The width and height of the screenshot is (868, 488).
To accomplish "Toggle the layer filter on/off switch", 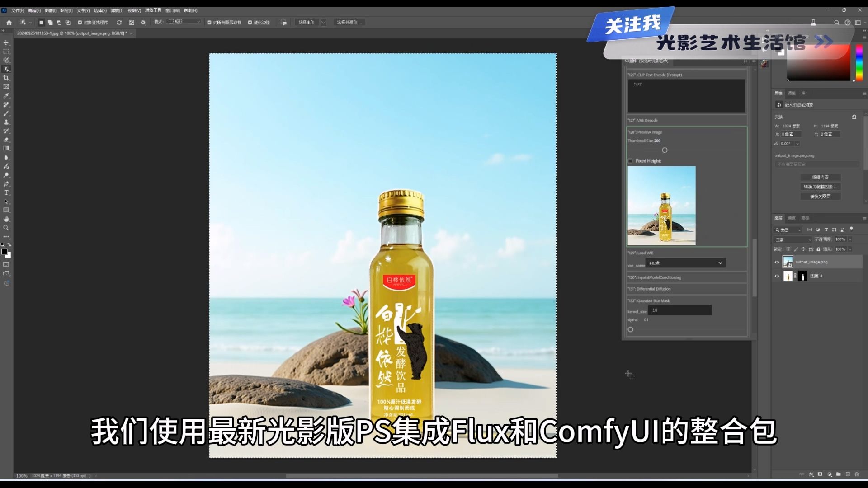I will click(851, 229).
